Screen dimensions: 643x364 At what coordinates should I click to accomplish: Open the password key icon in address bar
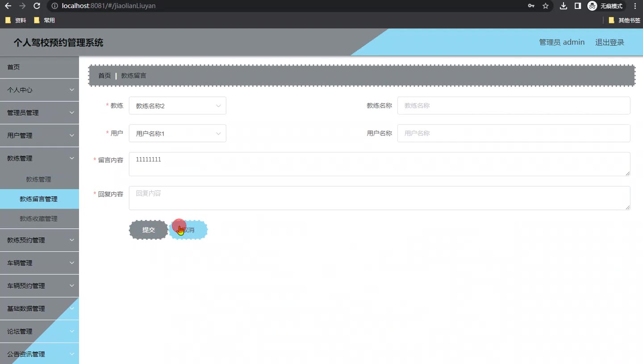click(x=531, y=6)
